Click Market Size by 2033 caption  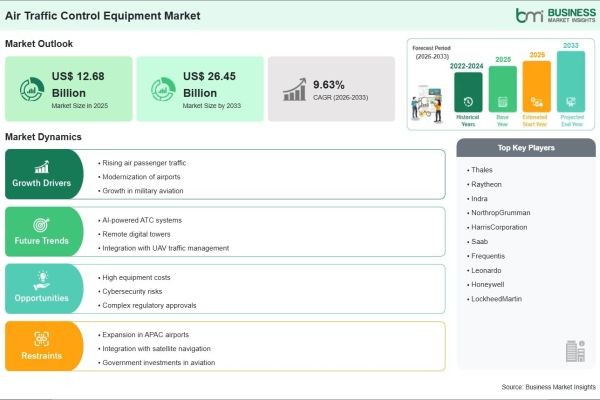[x=212, y=106]
